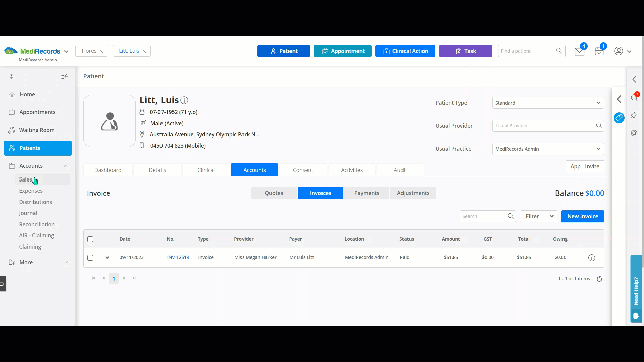Click the info icon beside Litt, Luis
This screenshot has height=362, width=644.
click(184, 100)
